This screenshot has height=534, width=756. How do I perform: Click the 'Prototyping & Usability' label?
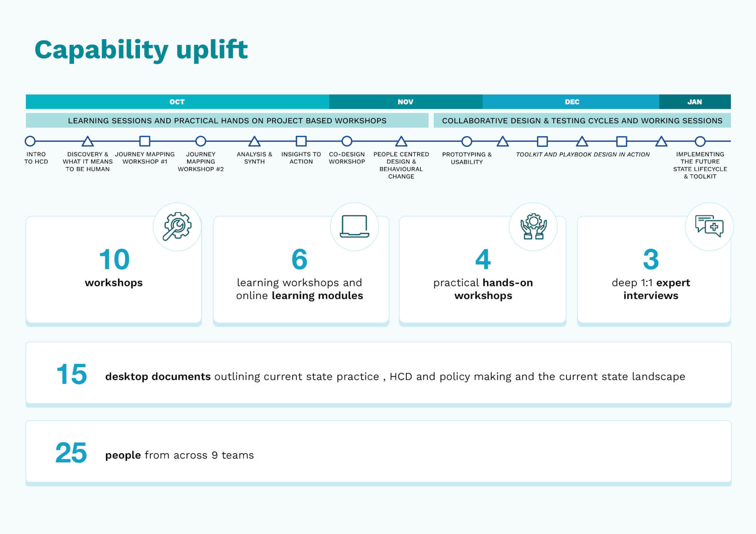pos(467,158)
